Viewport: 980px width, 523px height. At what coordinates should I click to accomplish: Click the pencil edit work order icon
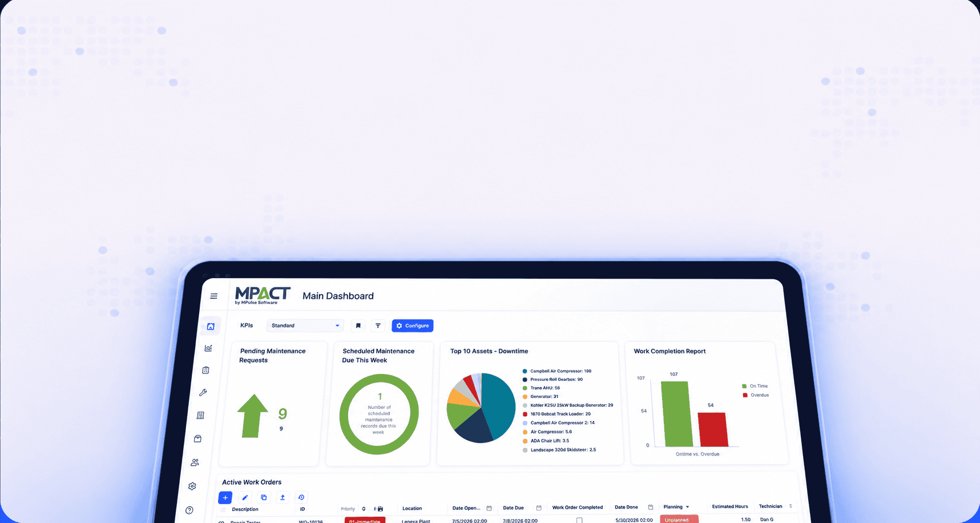click(x=245, y=497)
